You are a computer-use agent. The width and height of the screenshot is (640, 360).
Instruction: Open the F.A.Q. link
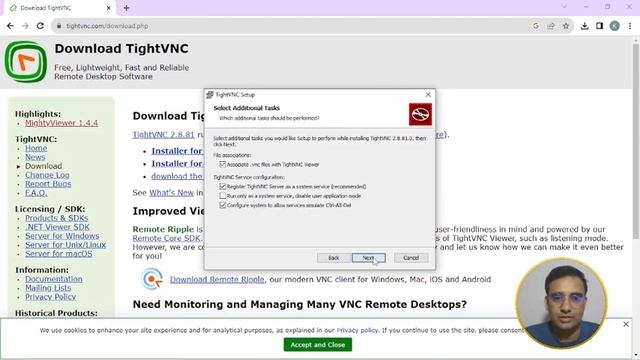36,193
